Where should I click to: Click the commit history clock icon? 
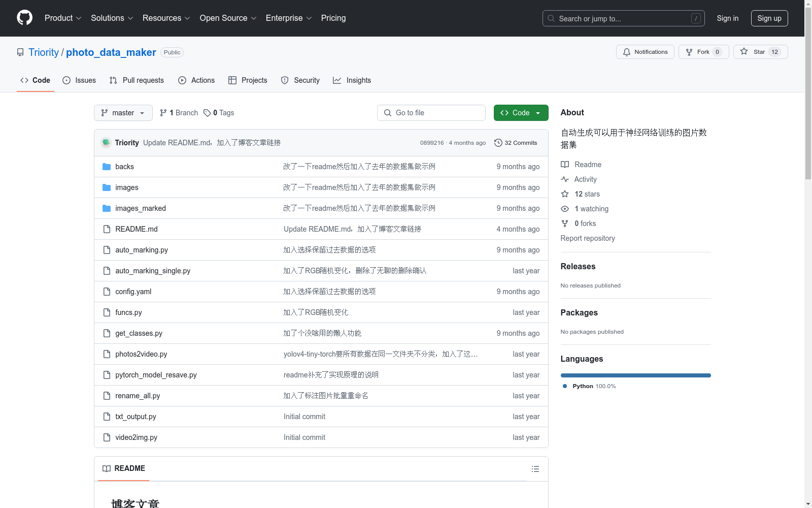point(498,143)
